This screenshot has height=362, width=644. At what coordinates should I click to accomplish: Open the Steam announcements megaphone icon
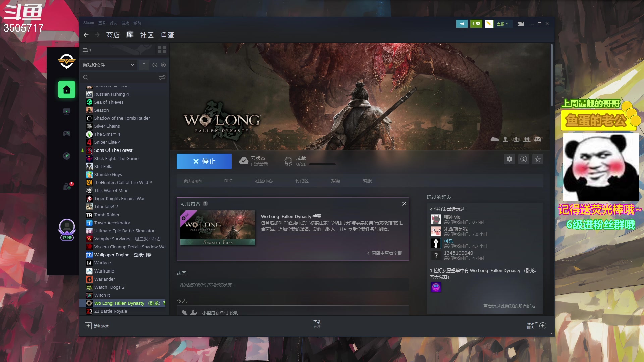pos(462,24)
